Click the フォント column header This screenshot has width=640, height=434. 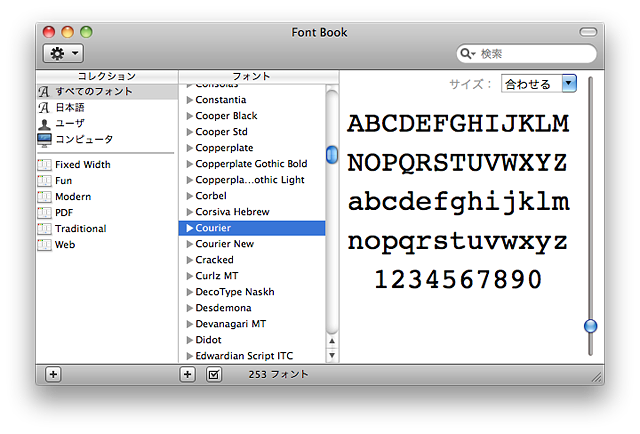(259, 76)
